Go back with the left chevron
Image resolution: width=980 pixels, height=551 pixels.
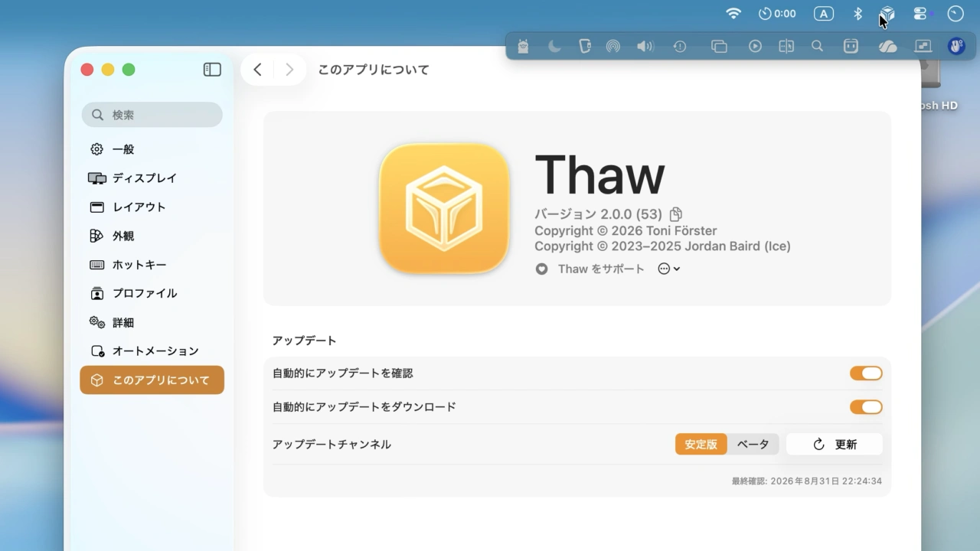[258, 70]
